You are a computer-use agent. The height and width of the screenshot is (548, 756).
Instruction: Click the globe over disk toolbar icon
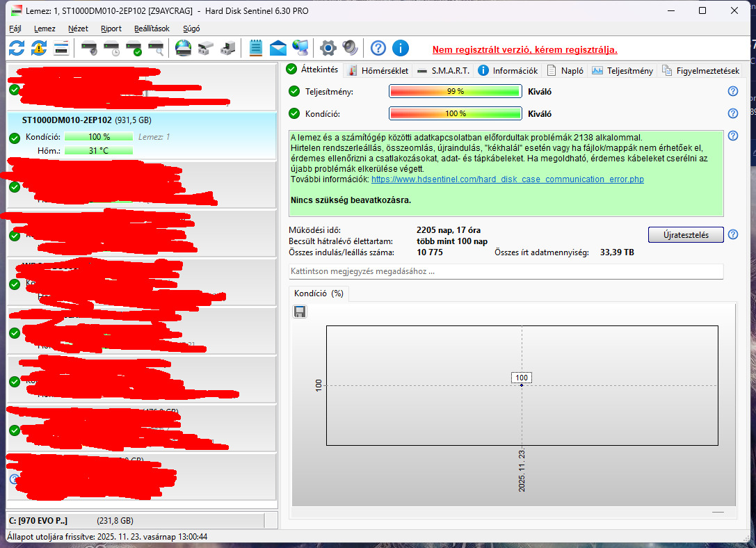pyautogui.click(x=183, y=48)
